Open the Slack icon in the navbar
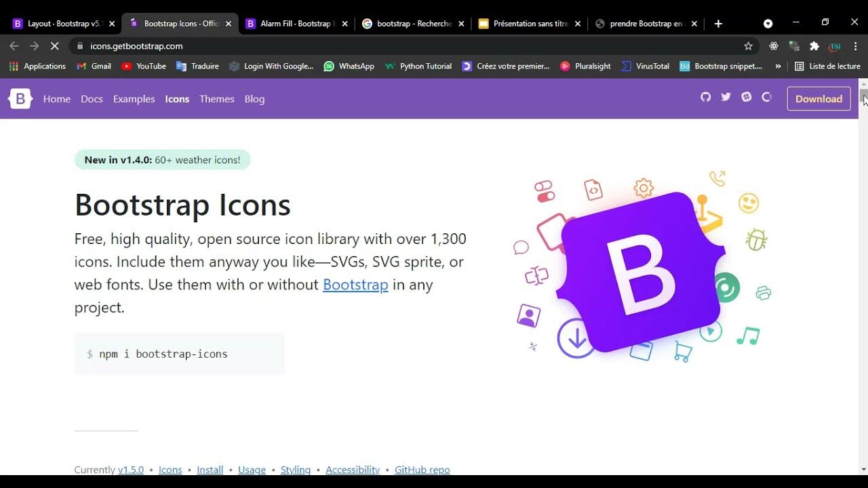 (747, 97)
